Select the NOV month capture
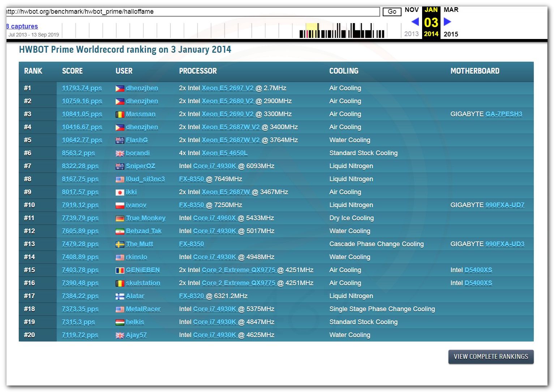This screenshot has width=554, height=392. [x=412, y=10]
